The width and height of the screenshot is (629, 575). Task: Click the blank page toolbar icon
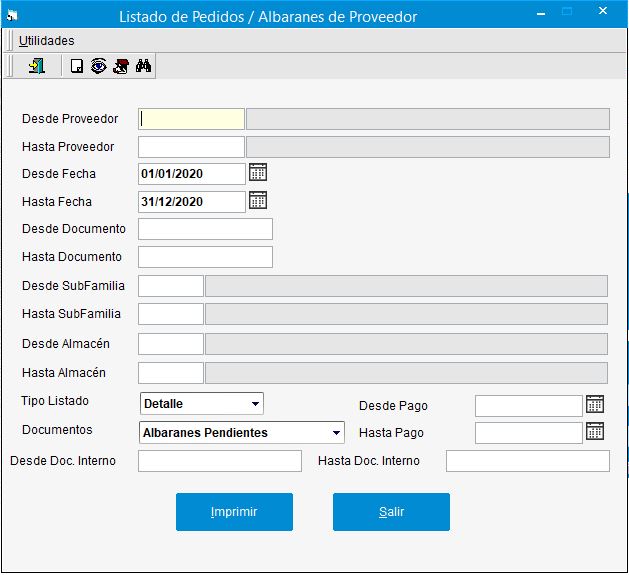(77, 66)
